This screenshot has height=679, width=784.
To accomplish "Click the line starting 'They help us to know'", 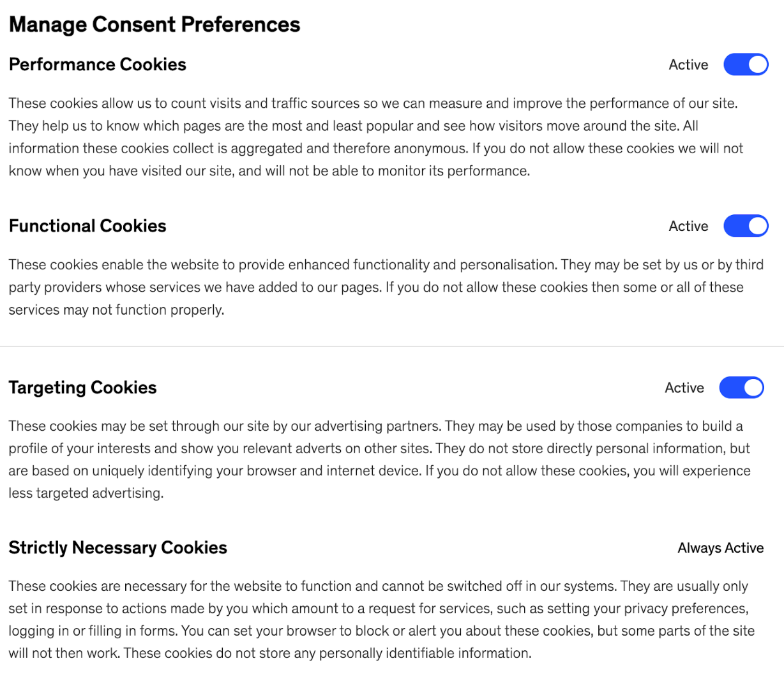I will click(354, 126).
